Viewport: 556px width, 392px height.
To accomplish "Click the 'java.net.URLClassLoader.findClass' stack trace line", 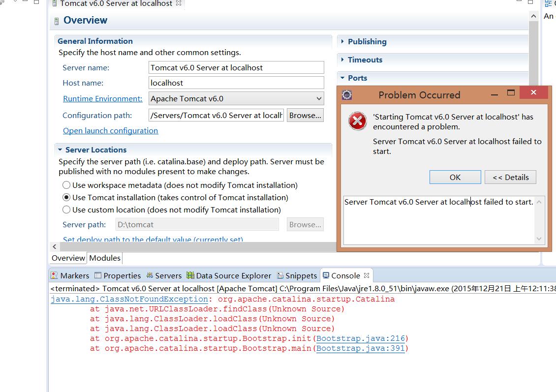I will click(217, 309).
